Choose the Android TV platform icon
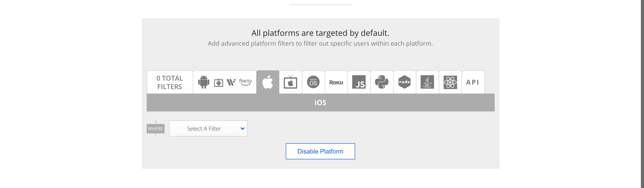 [218, 82]
